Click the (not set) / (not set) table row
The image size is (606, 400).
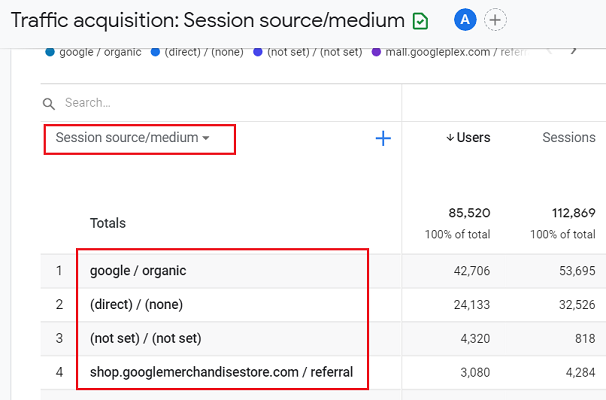pos(143,338)
